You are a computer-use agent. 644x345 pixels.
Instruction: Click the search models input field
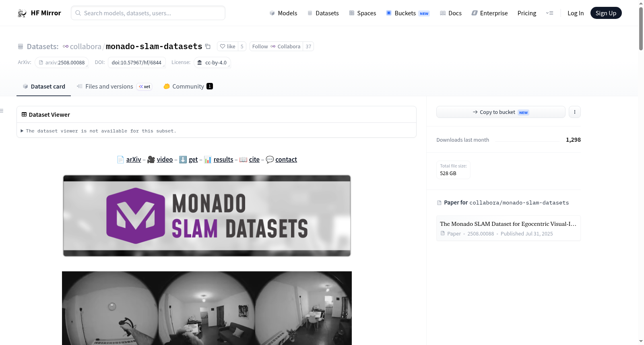[x=148, y=13]
